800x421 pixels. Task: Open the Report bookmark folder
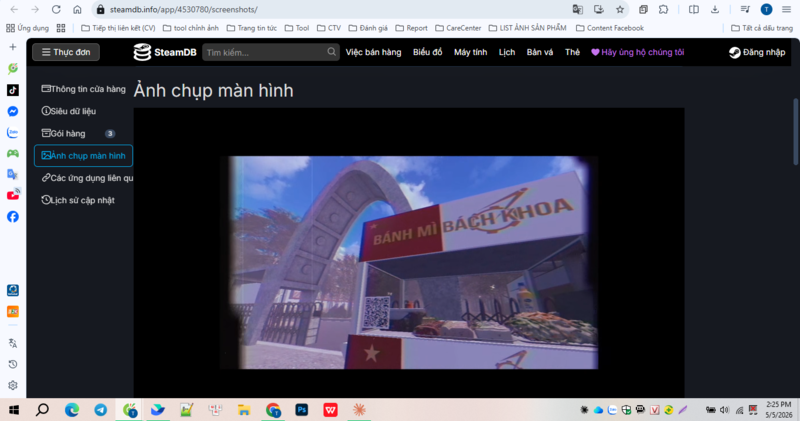412,28
